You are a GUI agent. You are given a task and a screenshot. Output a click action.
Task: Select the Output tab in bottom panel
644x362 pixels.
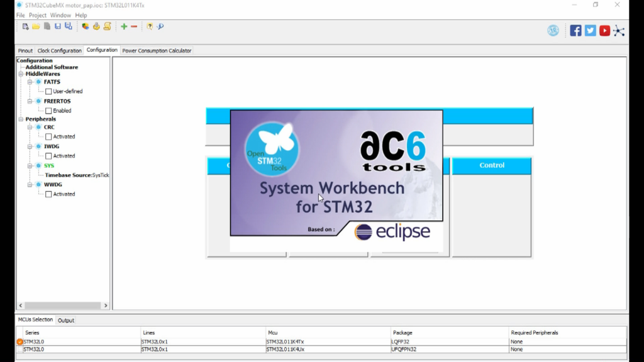(x=66, y=320)
